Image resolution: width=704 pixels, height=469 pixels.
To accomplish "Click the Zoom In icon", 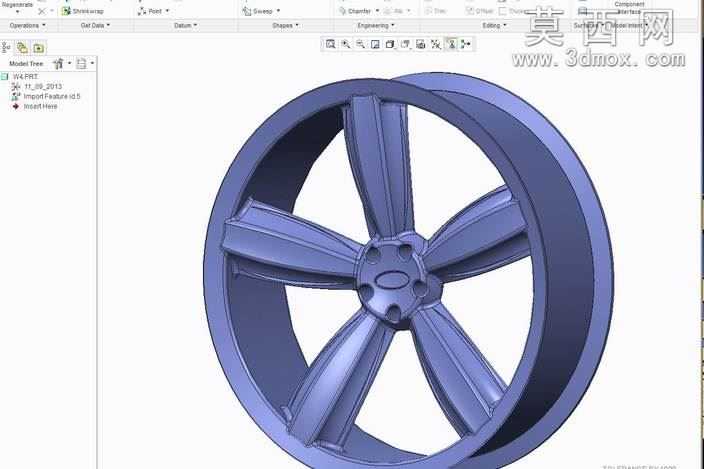I will [346, 44].
